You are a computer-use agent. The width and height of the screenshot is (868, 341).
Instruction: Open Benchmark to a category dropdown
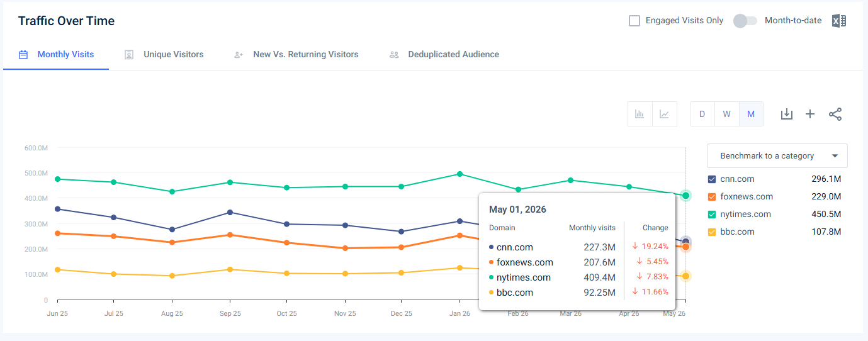(x=777, y=155)
